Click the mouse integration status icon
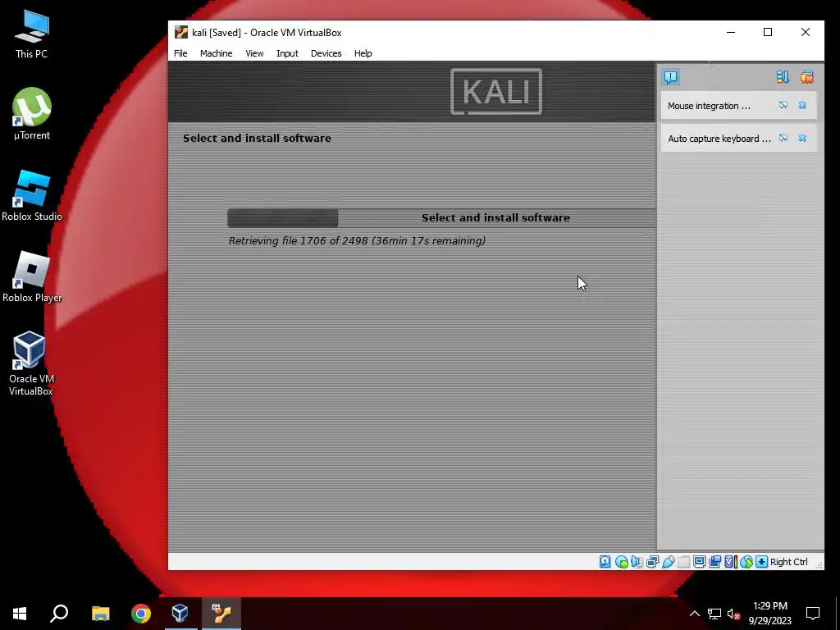 746,561
